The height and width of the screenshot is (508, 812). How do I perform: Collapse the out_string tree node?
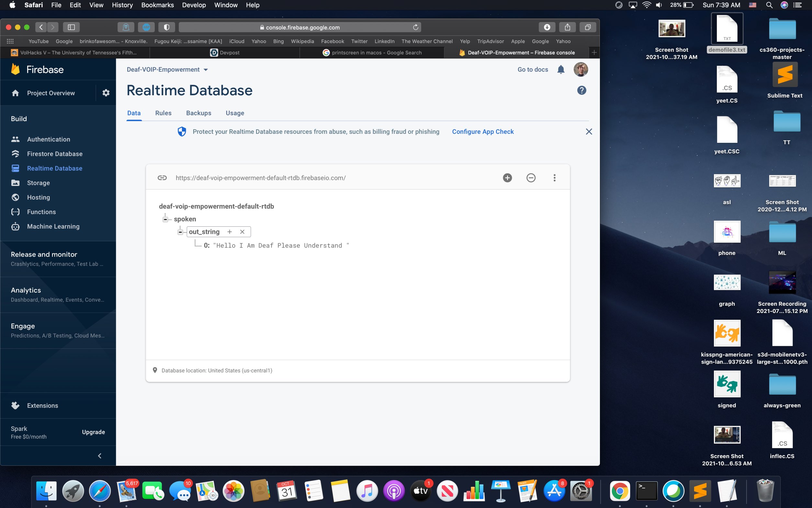(180, 232)
